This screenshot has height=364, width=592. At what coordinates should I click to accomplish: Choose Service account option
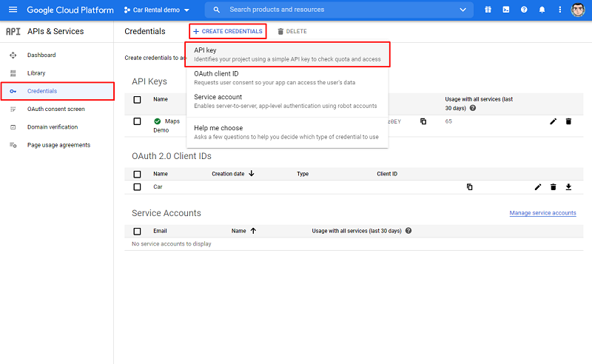pyautogui.click(x=287, y=101)
